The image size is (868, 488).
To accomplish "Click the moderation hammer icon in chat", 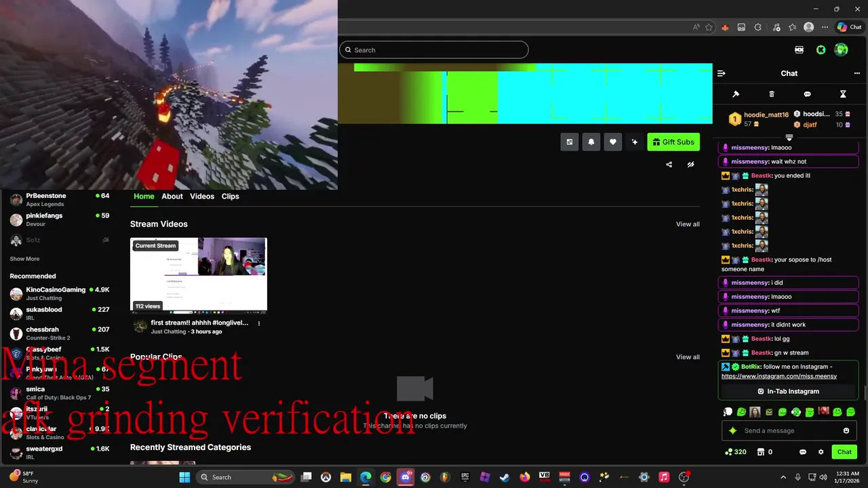I will [736, 94].
